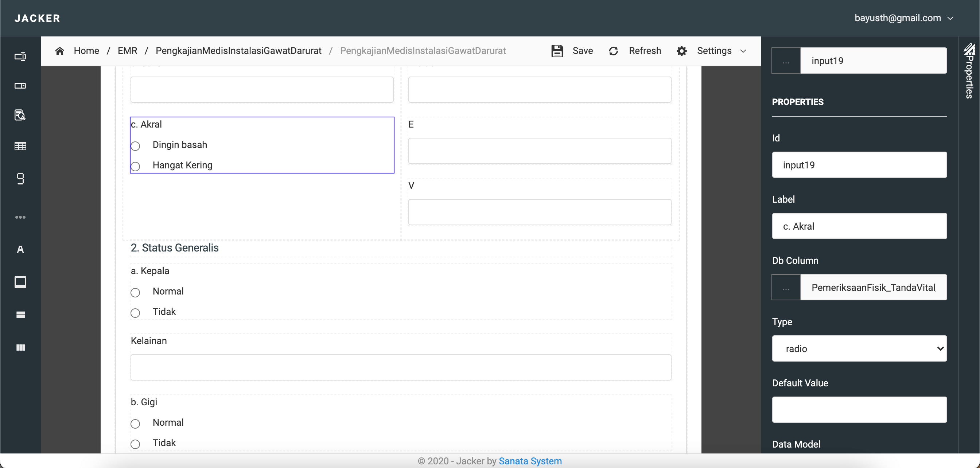This screenshot has width=980, height=468.
Task: Click the search document icon in sidebar
Action: coord(20,115)
